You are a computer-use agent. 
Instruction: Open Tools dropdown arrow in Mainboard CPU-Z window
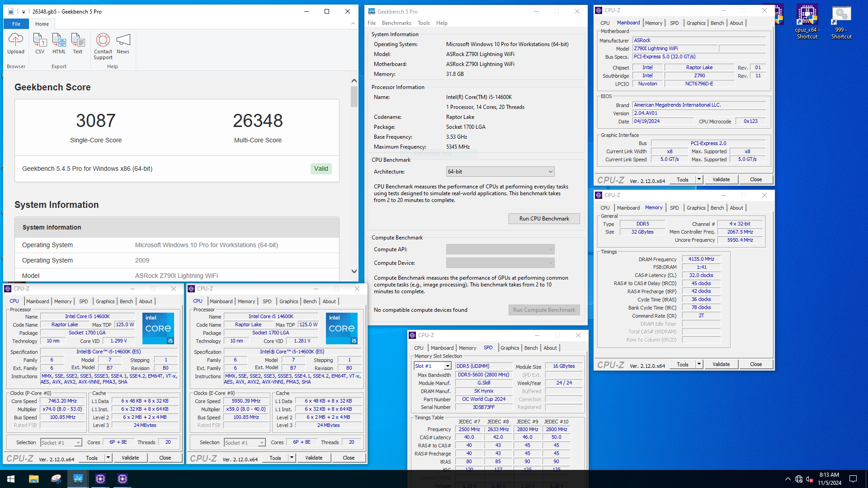pos(699,179)
